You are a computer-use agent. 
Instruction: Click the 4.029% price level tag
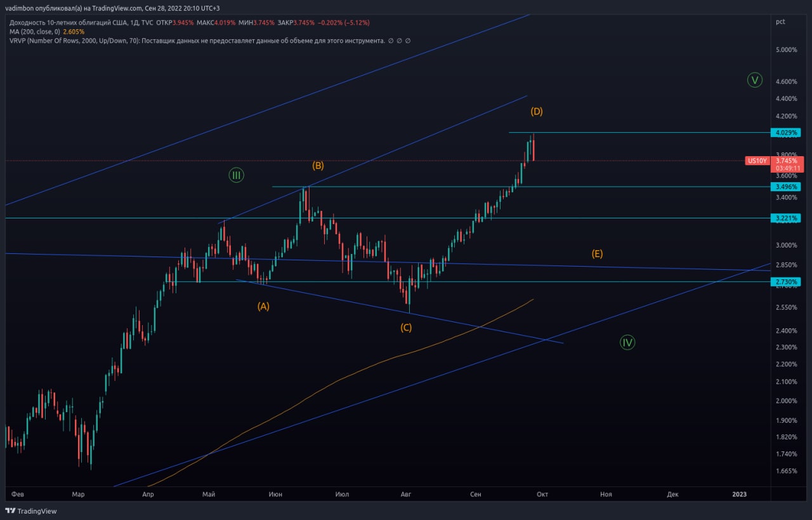(785, 133)
